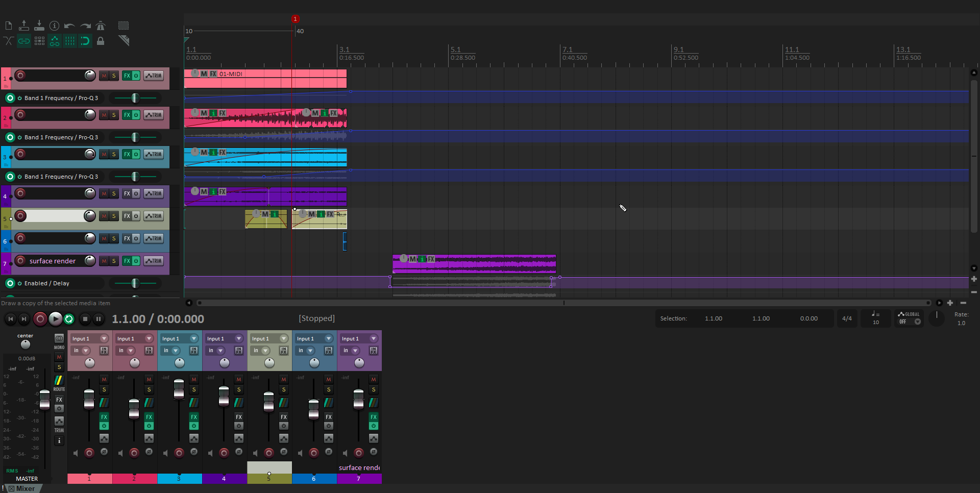
Task: Select the Mixer tab at bottom
Action: [25, 488]
